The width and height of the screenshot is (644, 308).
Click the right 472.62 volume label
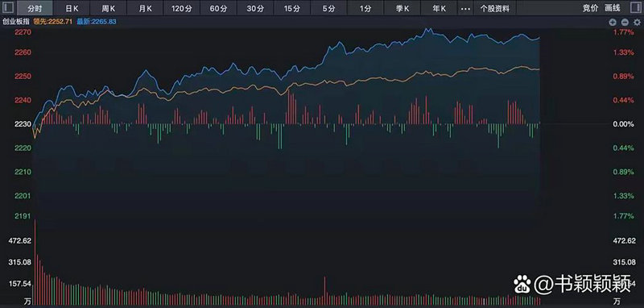[625, 241]
